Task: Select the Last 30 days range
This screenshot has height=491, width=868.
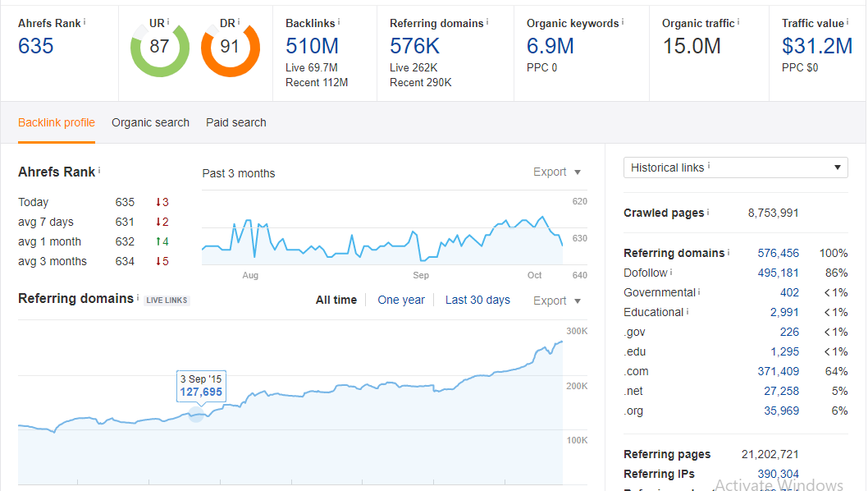Action: [477, 300]
